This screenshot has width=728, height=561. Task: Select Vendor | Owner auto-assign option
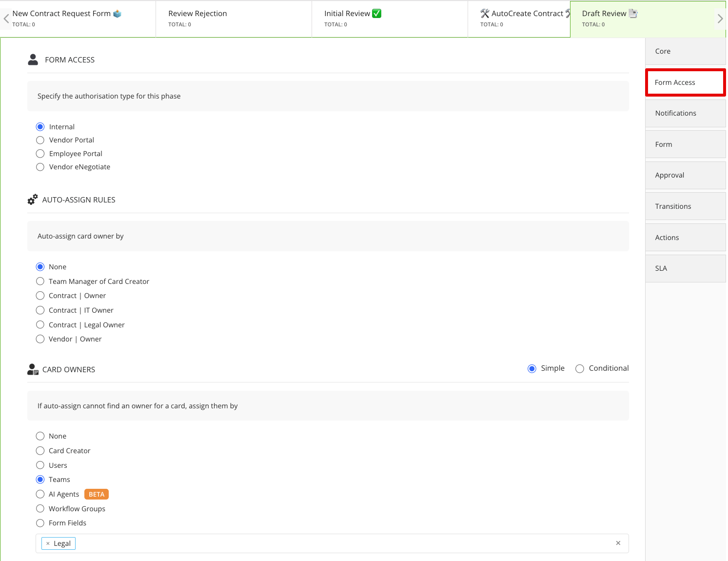[x=40, y=339]
